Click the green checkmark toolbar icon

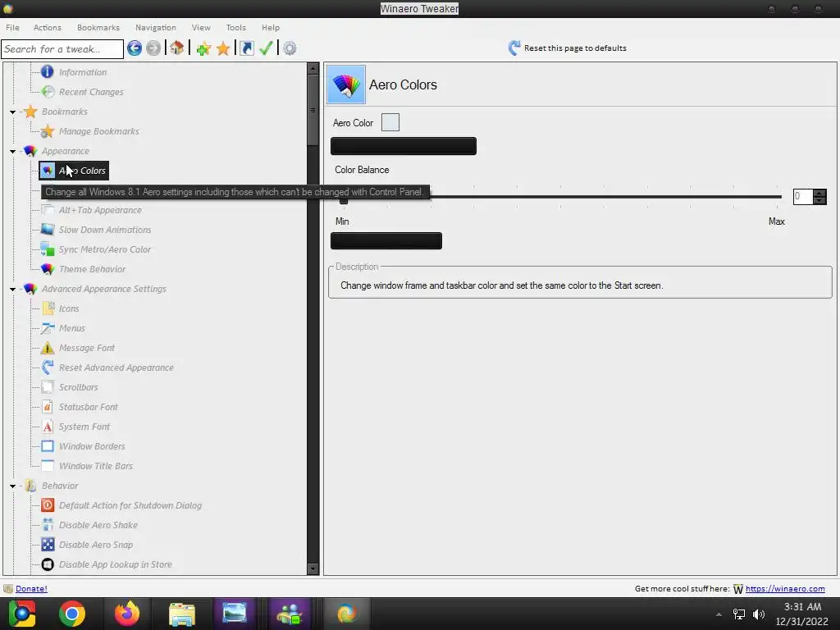267,48
